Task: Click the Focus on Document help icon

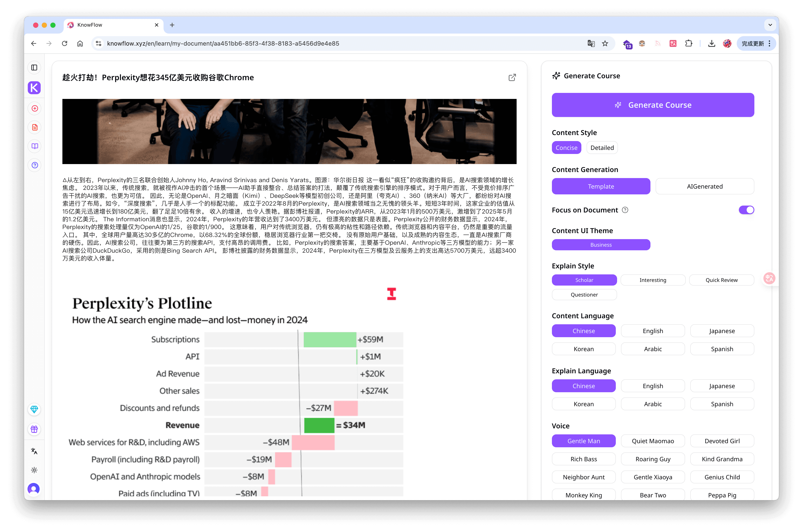Action: point(625,210)
